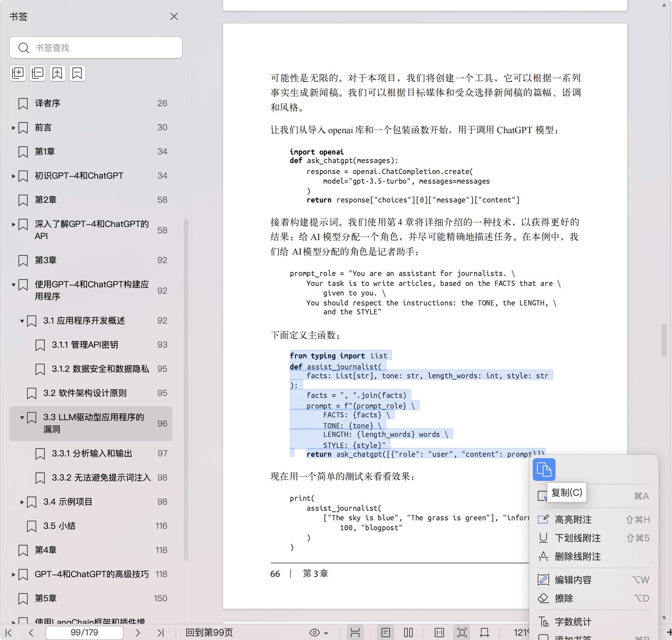Toggle two-page view layout
The image size is (672, 640).
click(408, 633)
